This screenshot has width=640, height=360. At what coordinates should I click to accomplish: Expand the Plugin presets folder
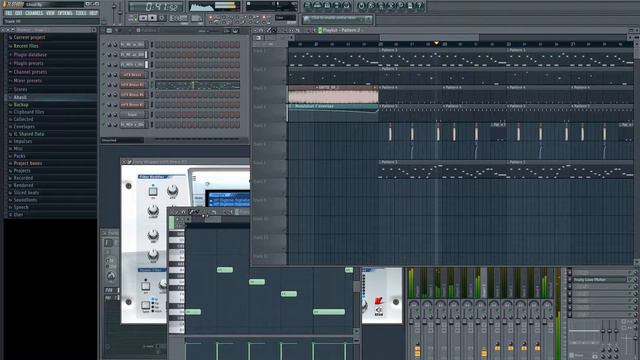(28, 63)
